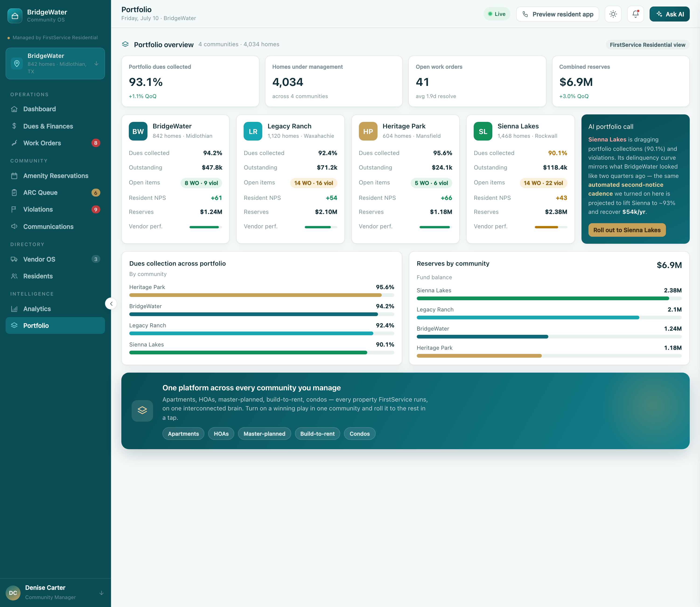The image size is (700, 607).
Task: Click FirstService Residential view pill
Action: pyautogui.click(x=647, y=45)
